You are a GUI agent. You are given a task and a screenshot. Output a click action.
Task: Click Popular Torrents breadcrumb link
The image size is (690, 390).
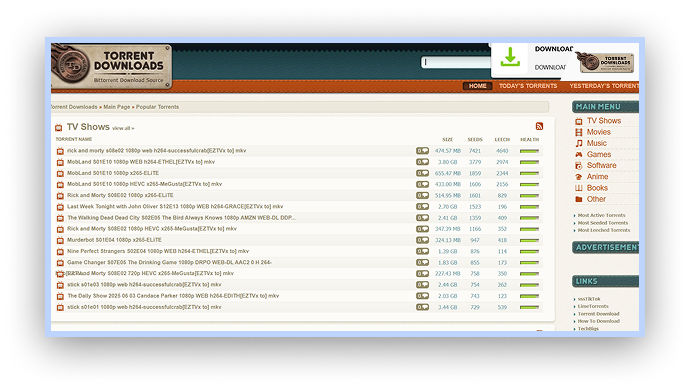pyautogui.click(x=157, y=107)
